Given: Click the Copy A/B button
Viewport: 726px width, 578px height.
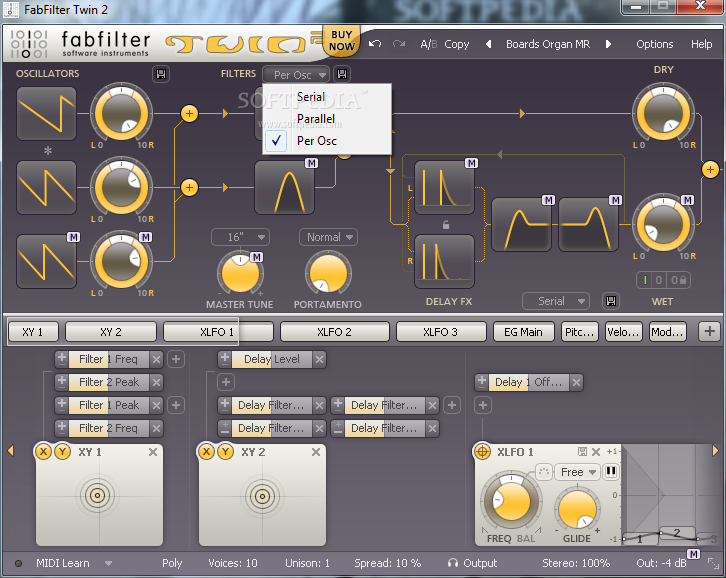Looking at the screenshot, I should click(457, 44).
